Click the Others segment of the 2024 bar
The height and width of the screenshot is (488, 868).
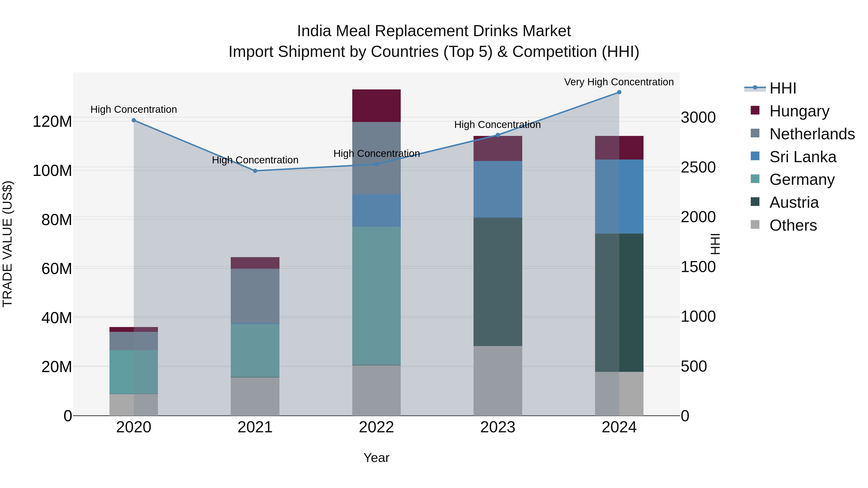(619, 394)
